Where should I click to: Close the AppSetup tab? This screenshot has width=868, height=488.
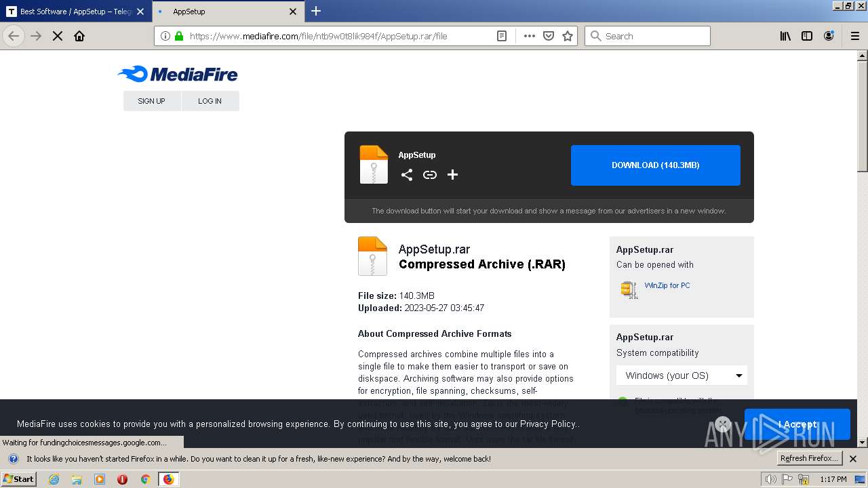pos(293,12)
